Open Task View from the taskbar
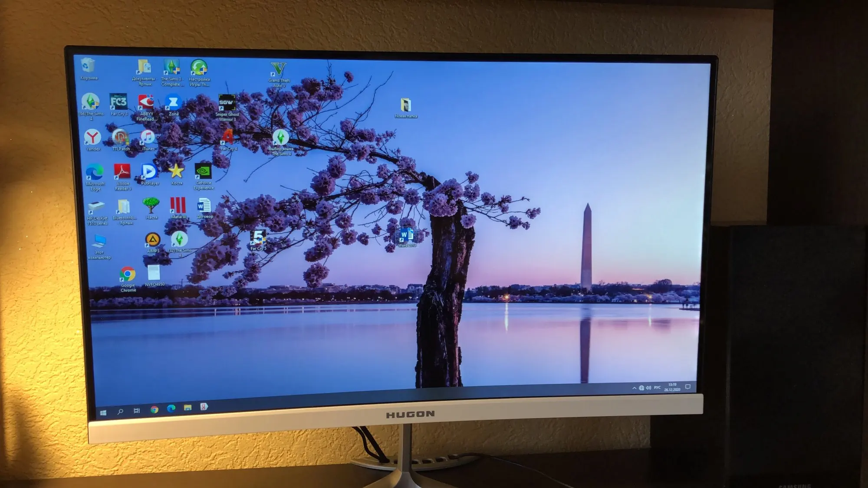This screenshot has height=488, width=868. (x=137, y=410)
